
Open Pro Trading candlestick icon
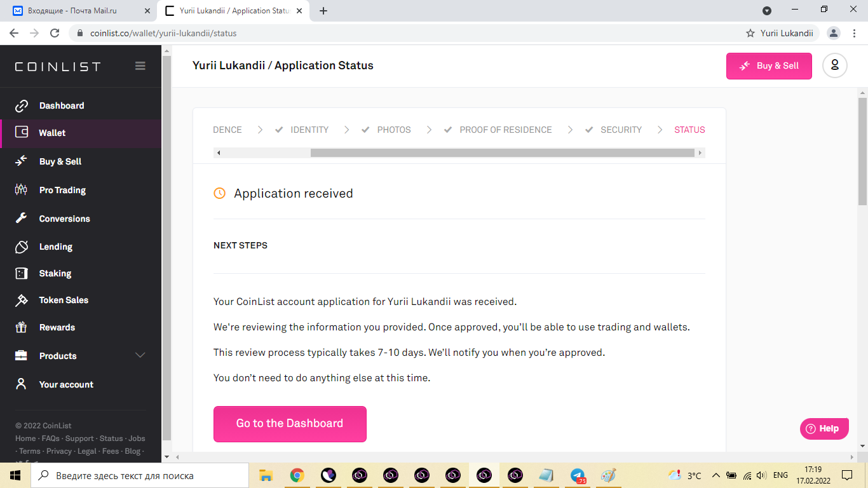click(22, 189)
